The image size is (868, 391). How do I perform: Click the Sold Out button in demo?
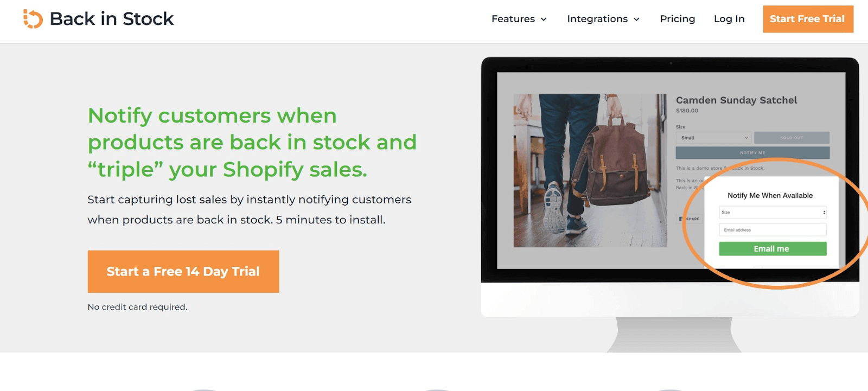pyautogui.click(x=792, y=138)
